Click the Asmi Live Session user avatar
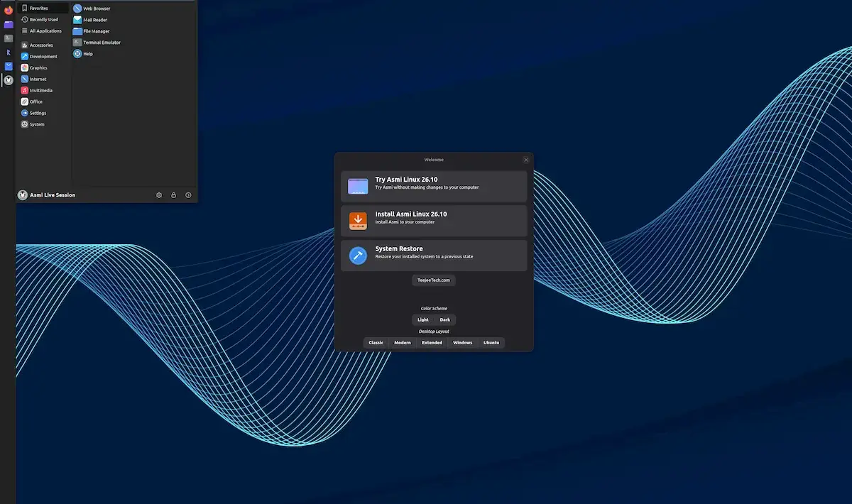 point(23,195)
